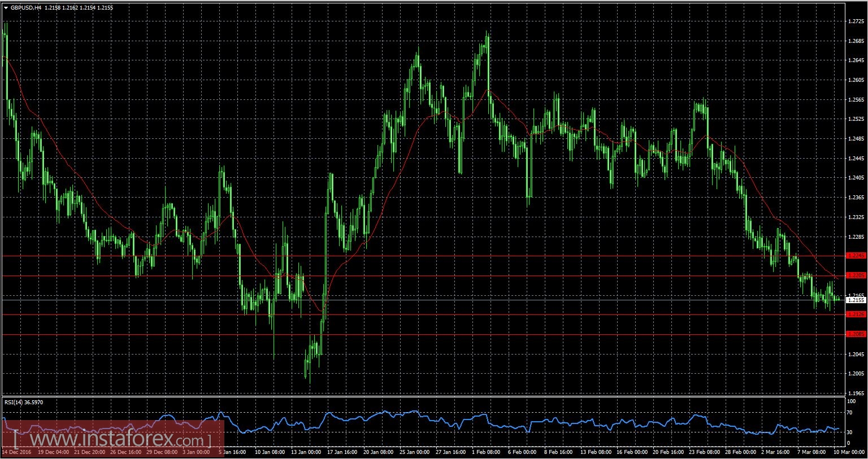Click the 1.2365 price axis value
Viewport: 868px width, 459px height.
857,198
